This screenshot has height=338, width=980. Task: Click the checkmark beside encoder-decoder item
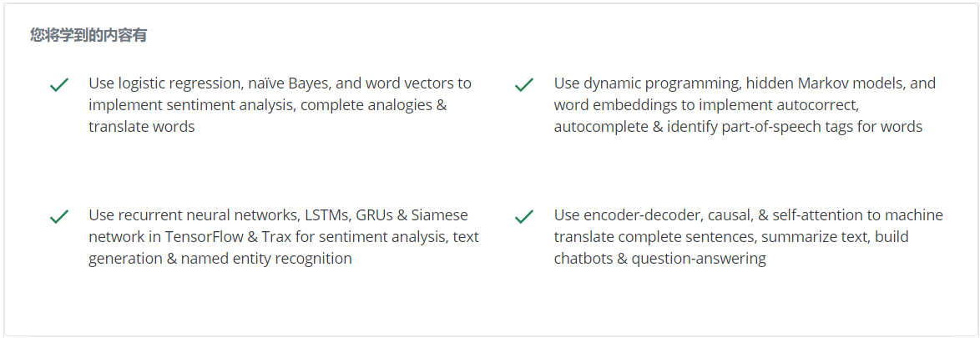[x=523, y=217]
